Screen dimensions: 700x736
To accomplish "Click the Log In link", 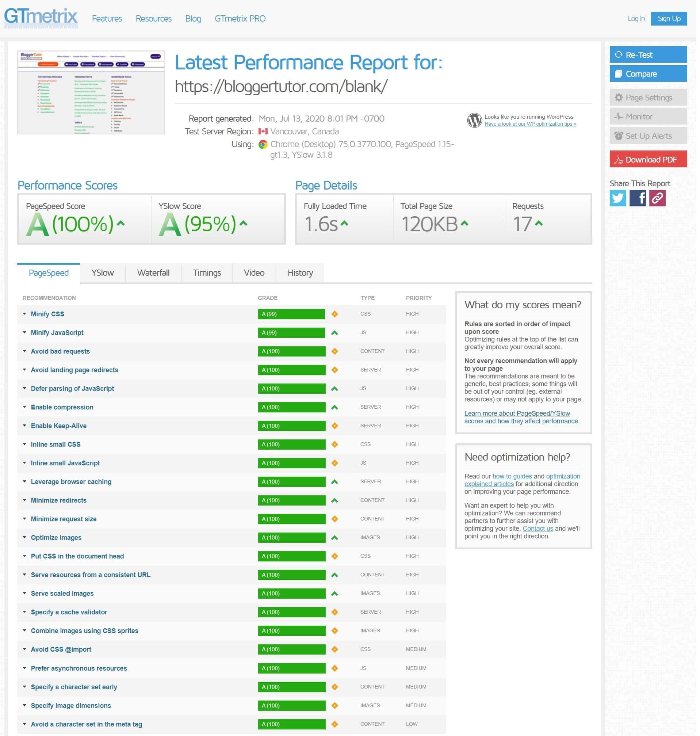I will pyautogui.click(x=636, y=18).
